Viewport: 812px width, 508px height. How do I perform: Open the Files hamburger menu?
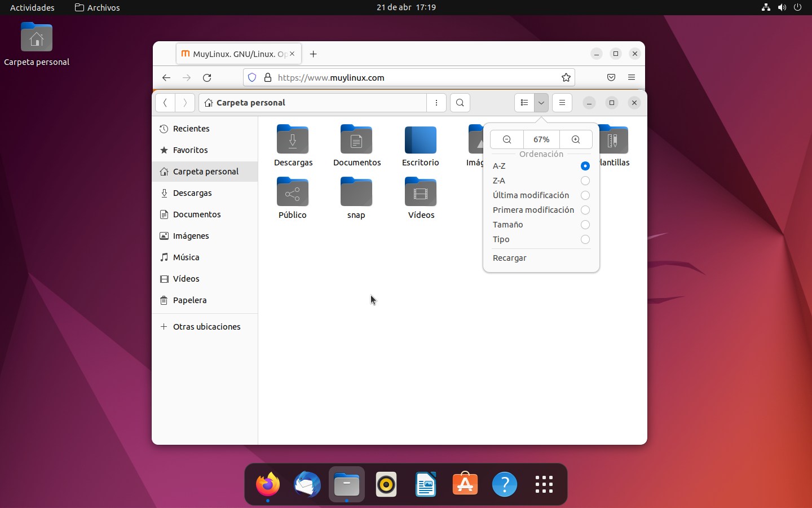click(x=562, y=103)
